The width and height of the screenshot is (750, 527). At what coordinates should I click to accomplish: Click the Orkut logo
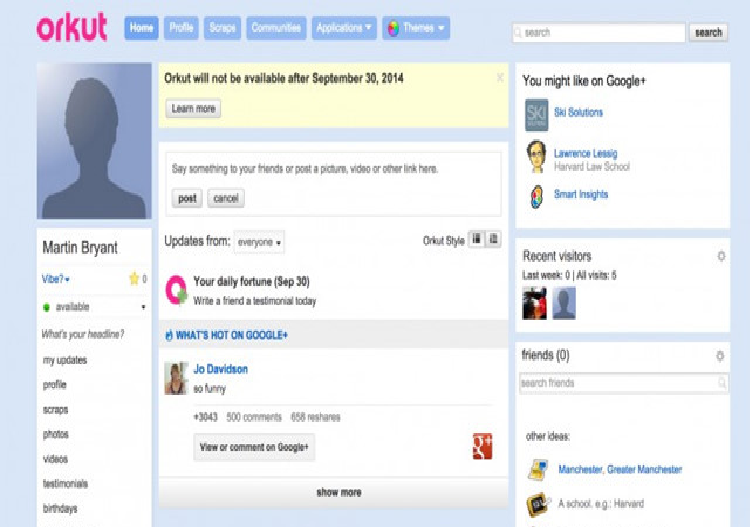(72, 28)
